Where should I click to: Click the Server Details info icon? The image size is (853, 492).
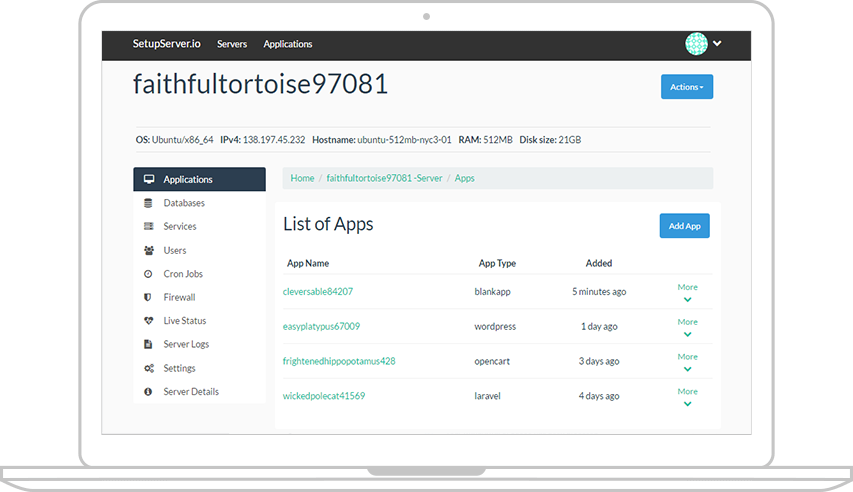pyautogui.click(x=148, y=392)
